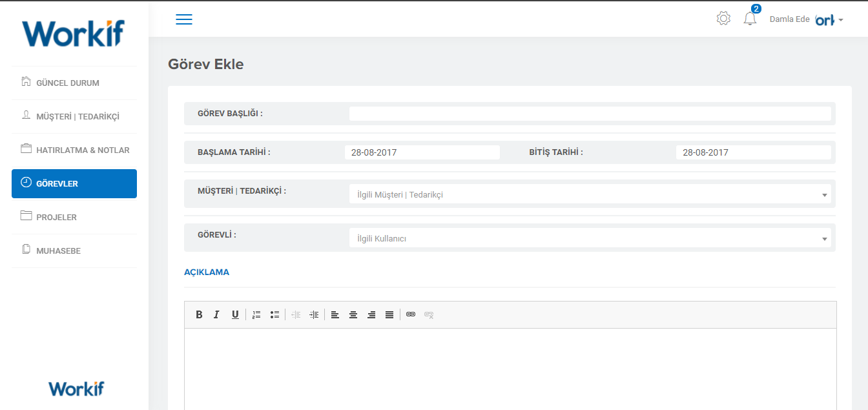868x410 pixels.
Task: Expand the Damla Ede user menu
Action: click(806, 19)
